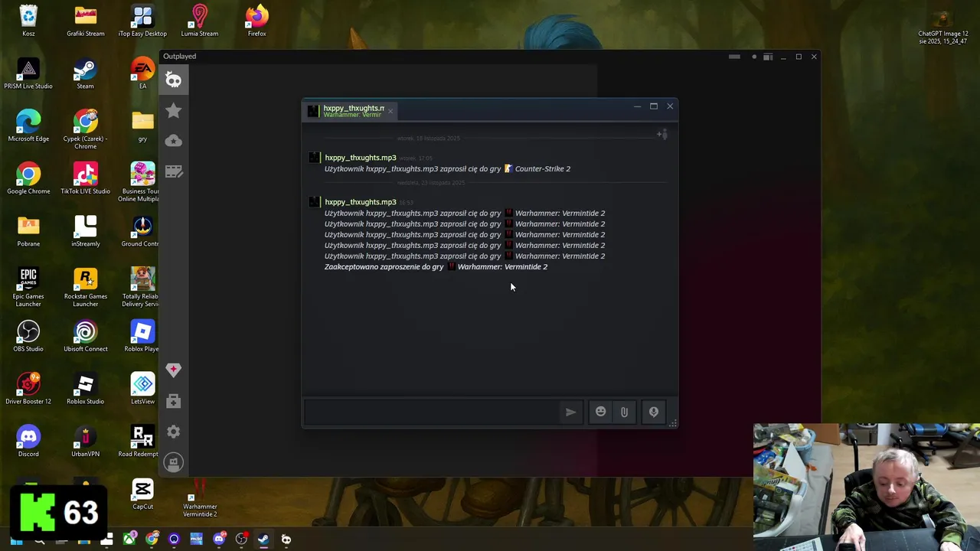Open Steam desktop shortcut
The image size is (980, 551).
[85, 74]
